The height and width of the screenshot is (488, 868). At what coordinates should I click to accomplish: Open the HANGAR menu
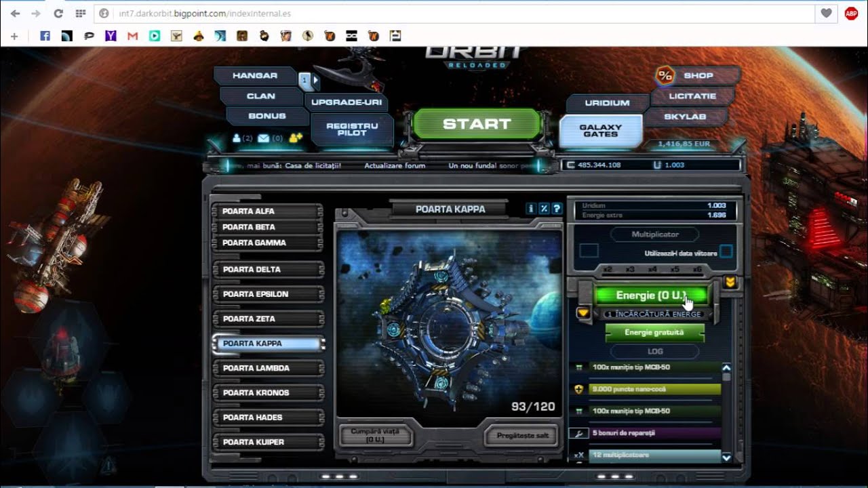coord(255,76)
